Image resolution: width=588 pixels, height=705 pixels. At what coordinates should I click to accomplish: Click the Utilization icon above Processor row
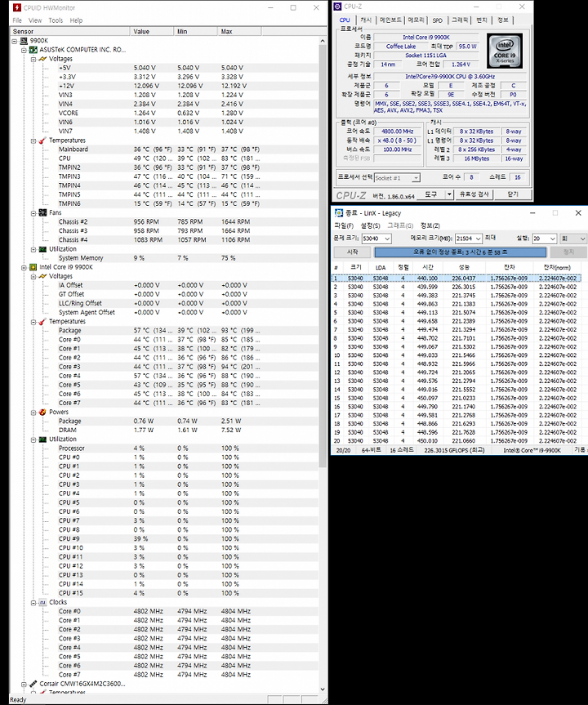(x=42, y=439)
